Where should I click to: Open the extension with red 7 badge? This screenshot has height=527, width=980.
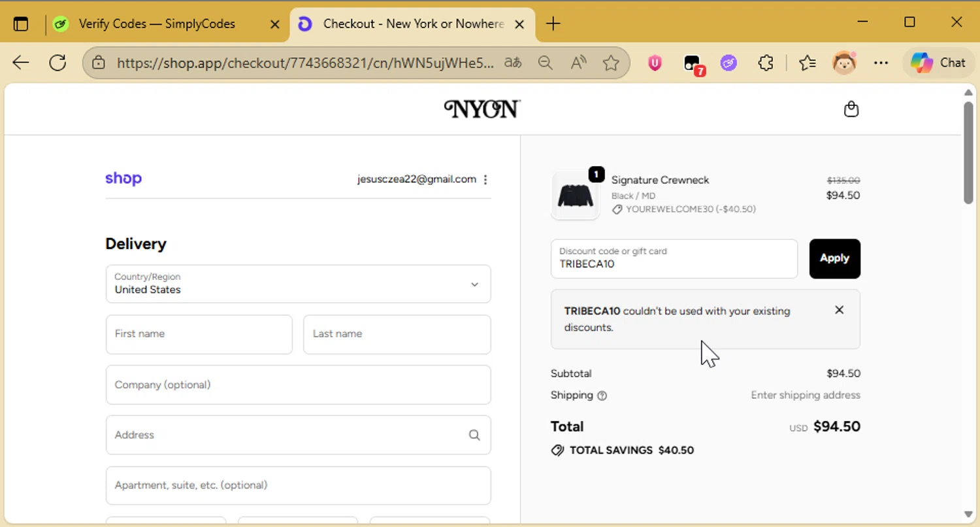pos(693,64)
